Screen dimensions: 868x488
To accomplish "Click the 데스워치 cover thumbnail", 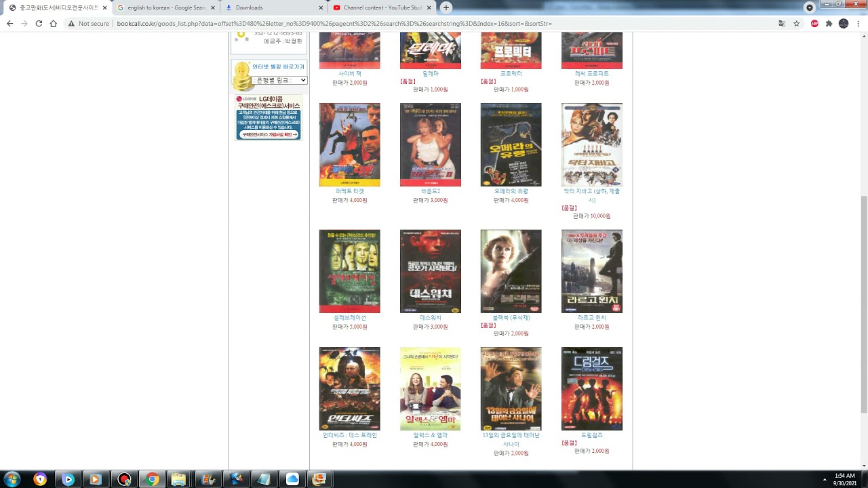I will click(x=430, y=271).
